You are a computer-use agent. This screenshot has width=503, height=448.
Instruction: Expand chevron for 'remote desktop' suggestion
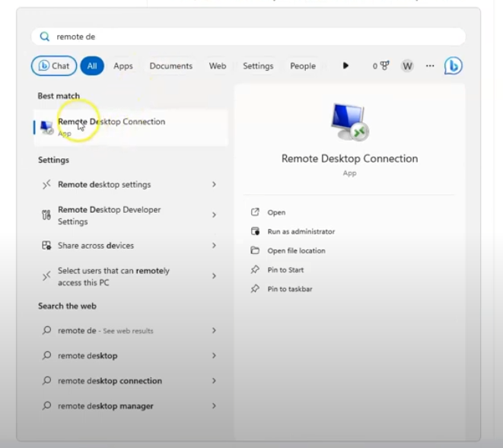tap(214, 355)
